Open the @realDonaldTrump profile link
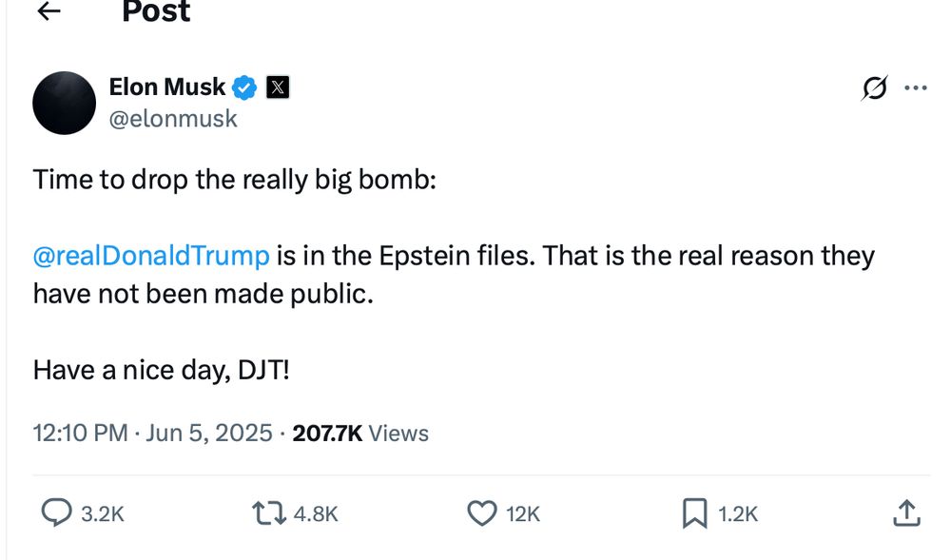Image resolution: width=951 pixels, height=560 pixels. 148,255
